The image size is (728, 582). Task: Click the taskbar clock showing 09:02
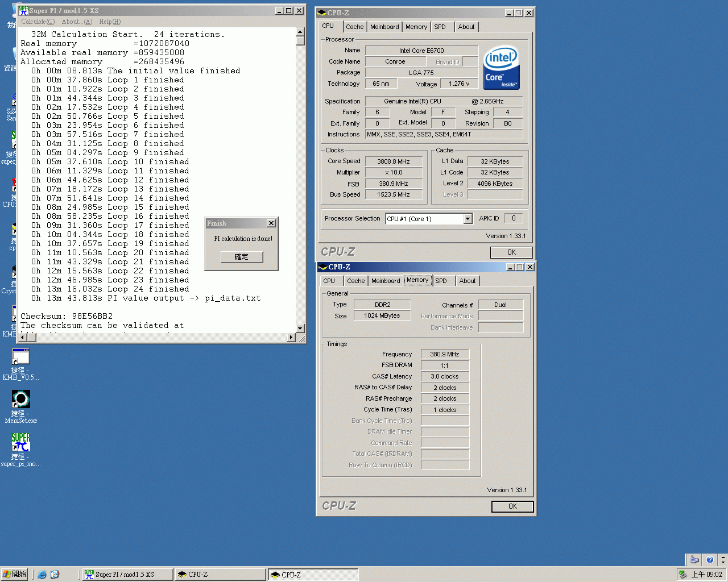706,575
